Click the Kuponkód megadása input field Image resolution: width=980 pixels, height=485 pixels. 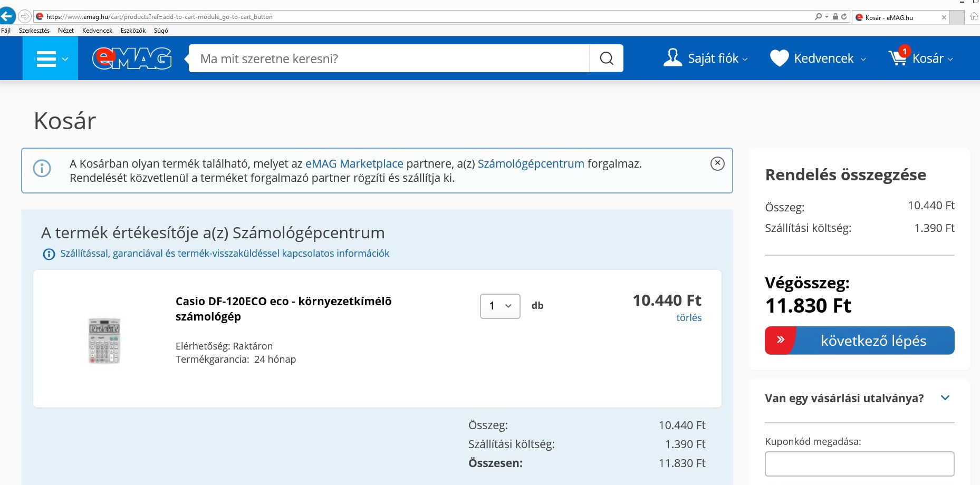point(860,464)
